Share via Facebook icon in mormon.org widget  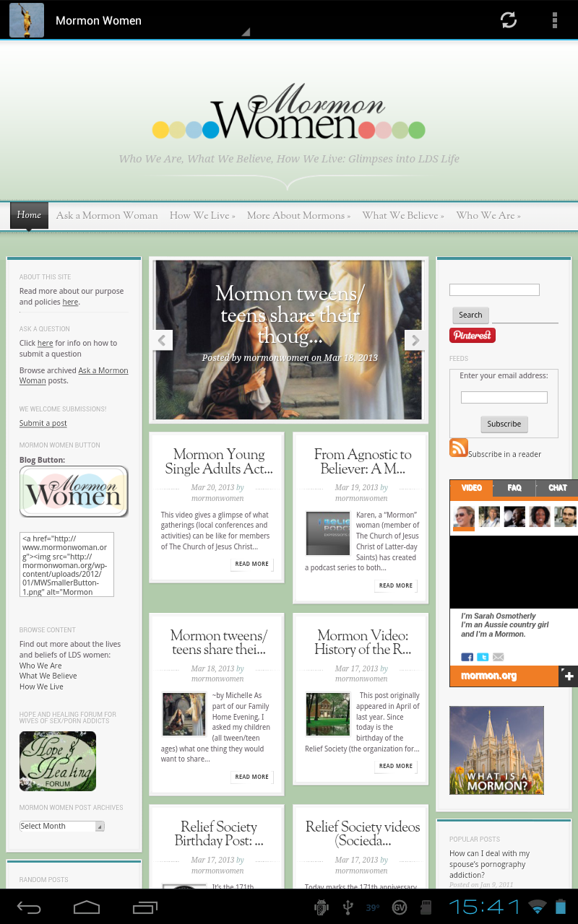point(467,657)
